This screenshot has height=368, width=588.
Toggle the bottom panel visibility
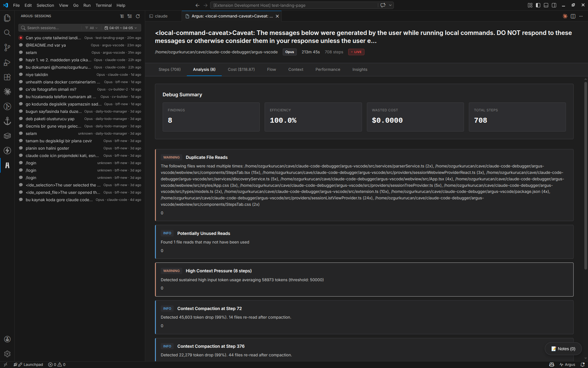point(546,5)
